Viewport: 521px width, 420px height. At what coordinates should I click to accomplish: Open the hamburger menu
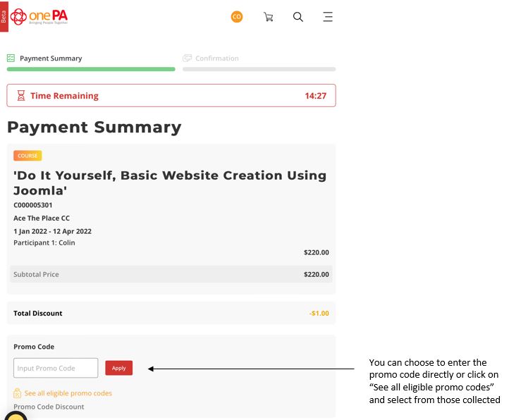point(328,17)
